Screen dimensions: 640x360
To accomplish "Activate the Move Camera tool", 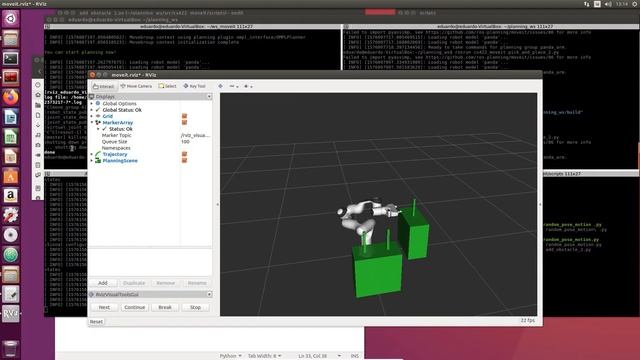I will 136,86.
